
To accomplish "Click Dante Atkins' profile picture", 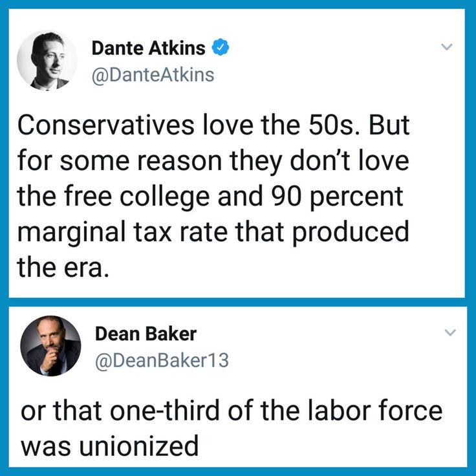I will [x=47, y=59].
